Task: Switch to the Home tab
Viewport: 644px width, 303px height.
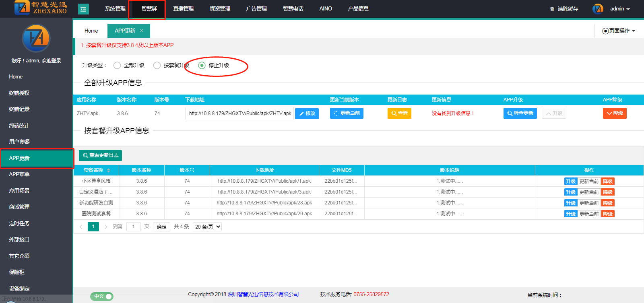Action: click(91, 31)
